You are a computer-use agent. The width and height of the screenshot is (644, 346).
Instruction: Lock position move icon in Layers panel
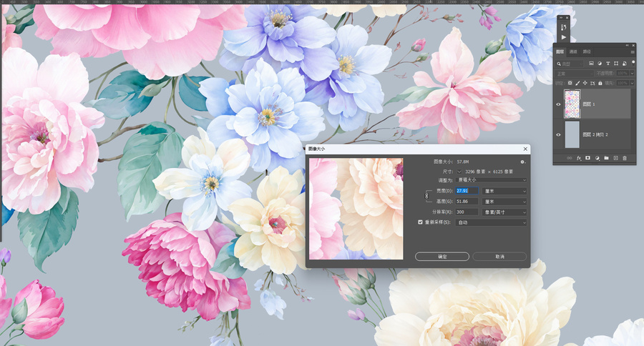(585, 83)
